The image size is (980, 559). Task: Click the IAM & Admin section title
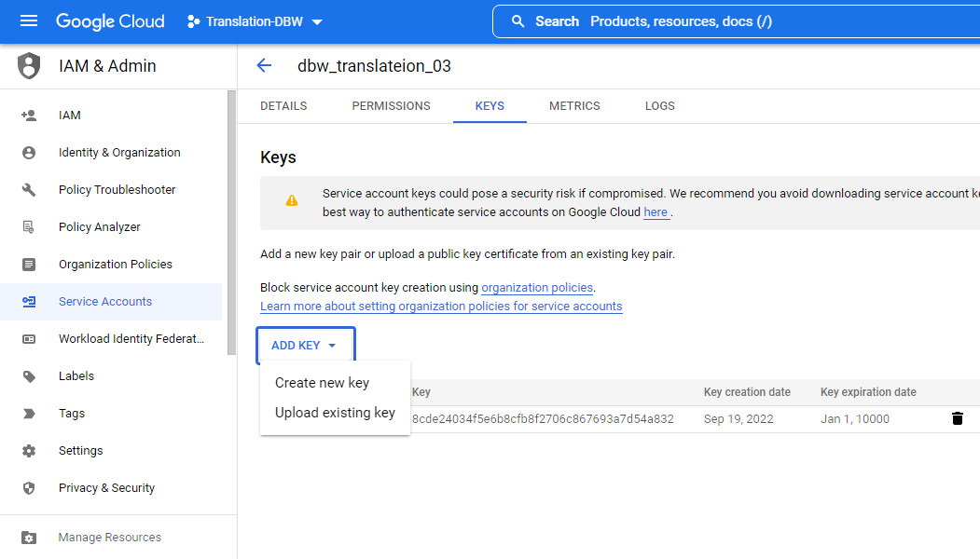click(x=107, y=66)
